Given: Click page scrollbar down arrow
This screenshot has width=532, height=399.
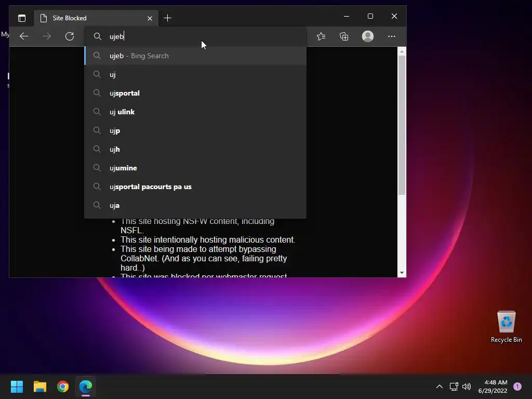Looking at the screenshot, I should click(x=402, y=273).
